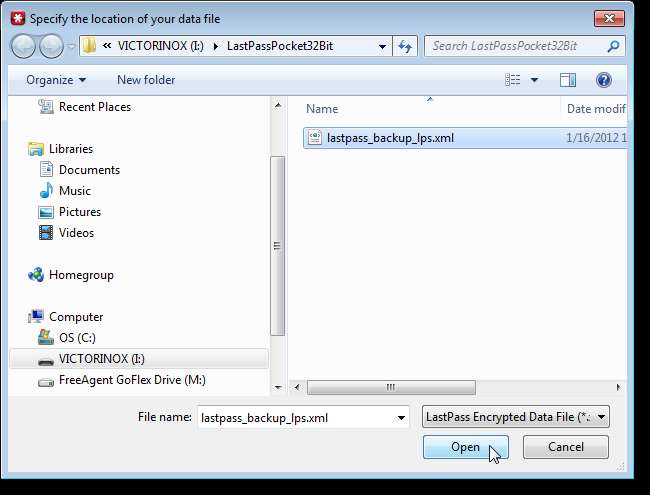Screen dimensions: 650x495
Task: Click the lastpass_backup_lps.xml file icon
Action: tap(315, 137)
